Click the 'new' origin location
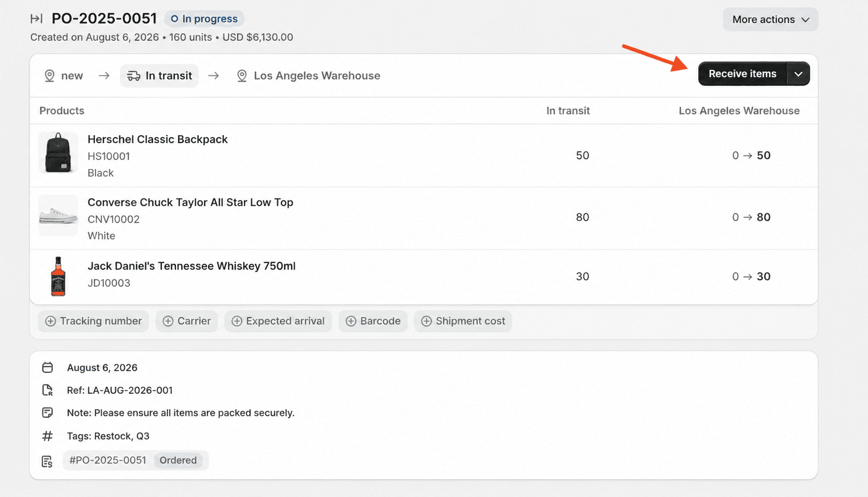The width and height of the screenshot is (868, 497). point(72,75)
